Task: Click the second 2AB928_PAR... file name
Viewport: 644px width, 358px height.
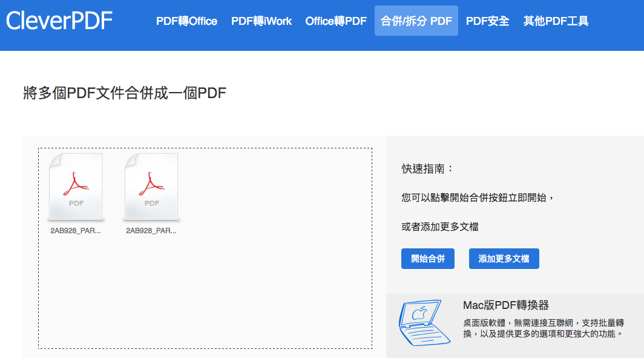Action: point(151,231)
